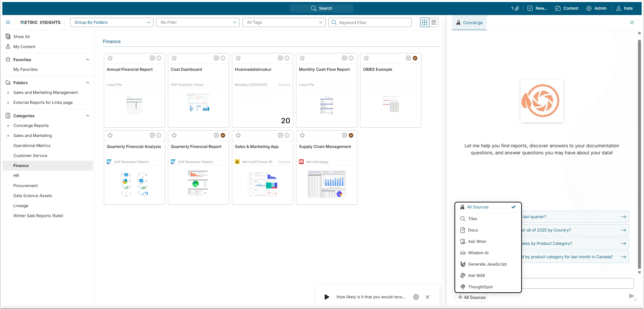Collapse the Categories section
The height and width of the screenshot is (309, 644).
pyautogui.click(x=88, y=116)
